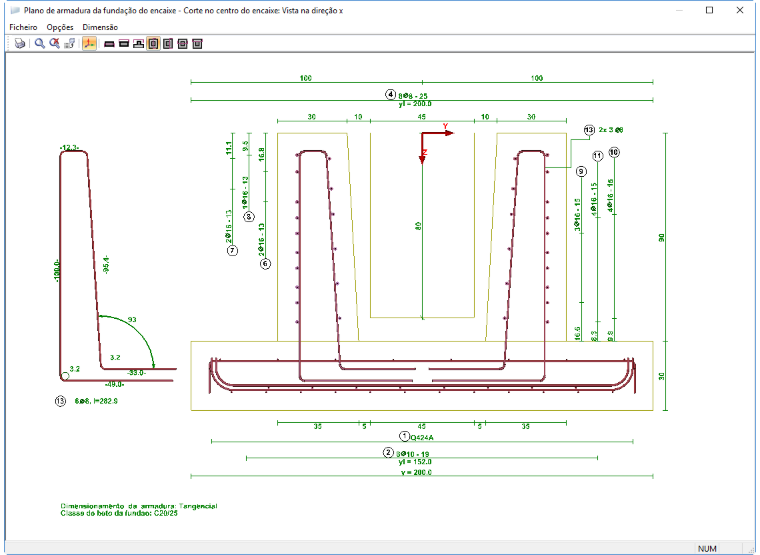Click the 2x 3 Φ8 stirrup label
Viewport: 760px width, 555px height.
pos(611,130)
